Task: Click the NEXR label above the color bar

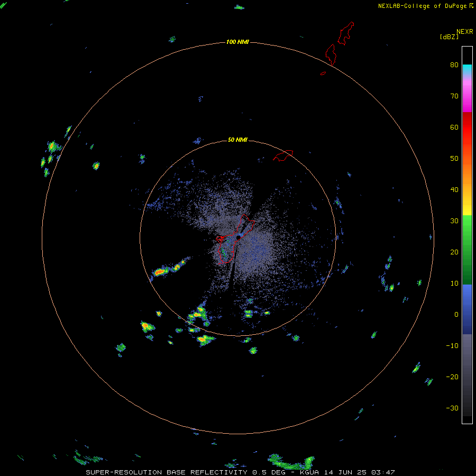Action: pos(465,32)
